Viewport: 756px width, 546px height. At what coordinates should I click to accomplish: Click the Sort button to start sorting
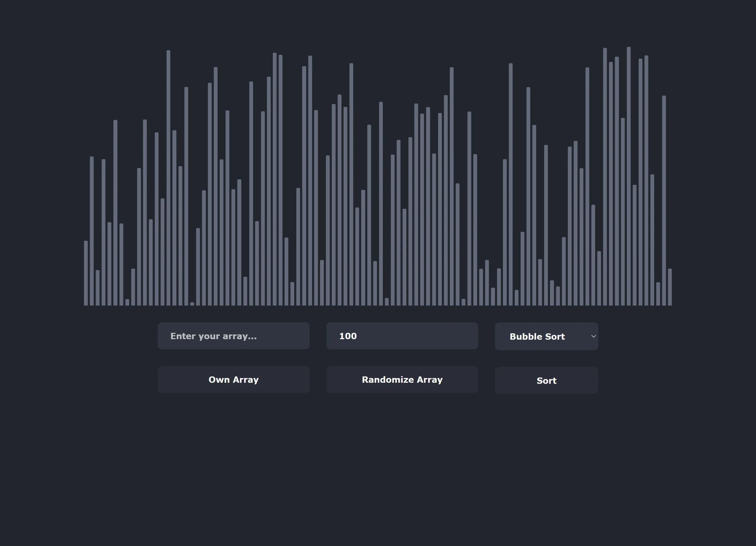546,380
